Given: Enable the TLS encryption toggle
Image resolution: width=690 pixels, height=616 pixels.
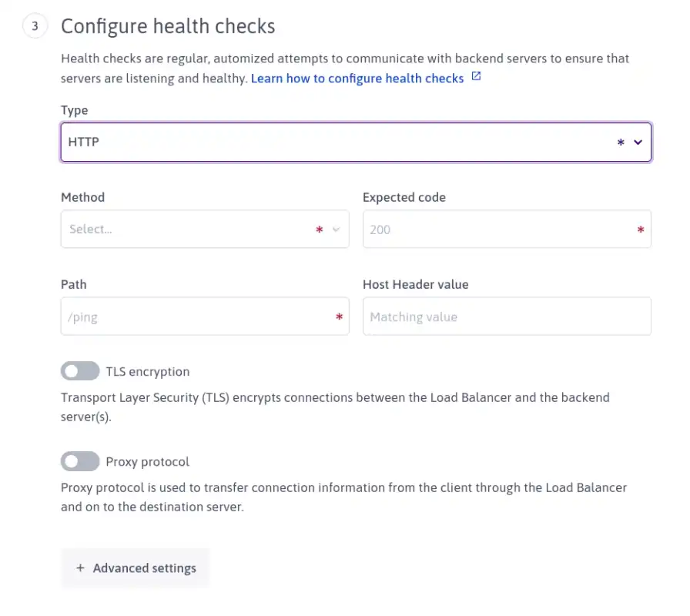Looking at the screenshot, I should coord(80,371).
